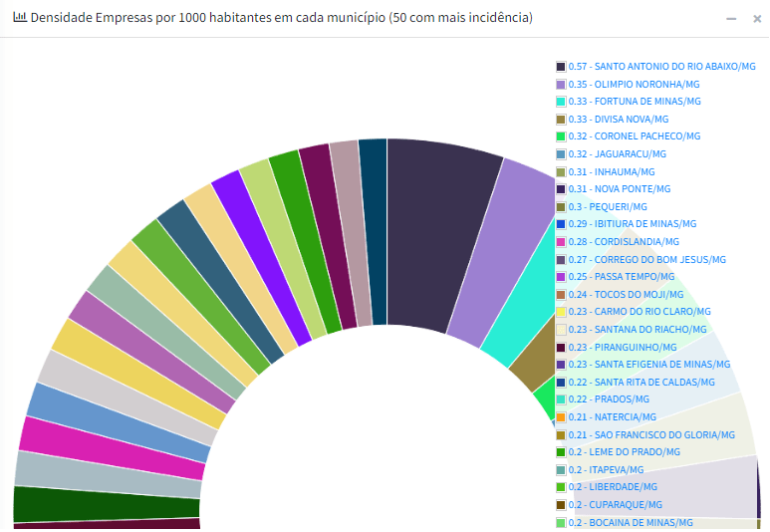
Task: Select the NOVA PONTE/MG legend label
Action: coord(619,189)
